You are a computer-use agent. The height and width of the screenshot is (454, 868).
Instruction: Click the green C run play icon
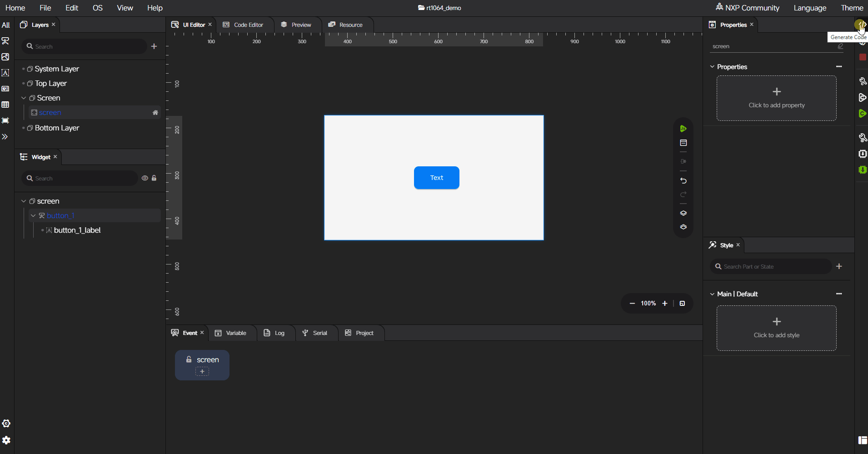coord(863,113)
